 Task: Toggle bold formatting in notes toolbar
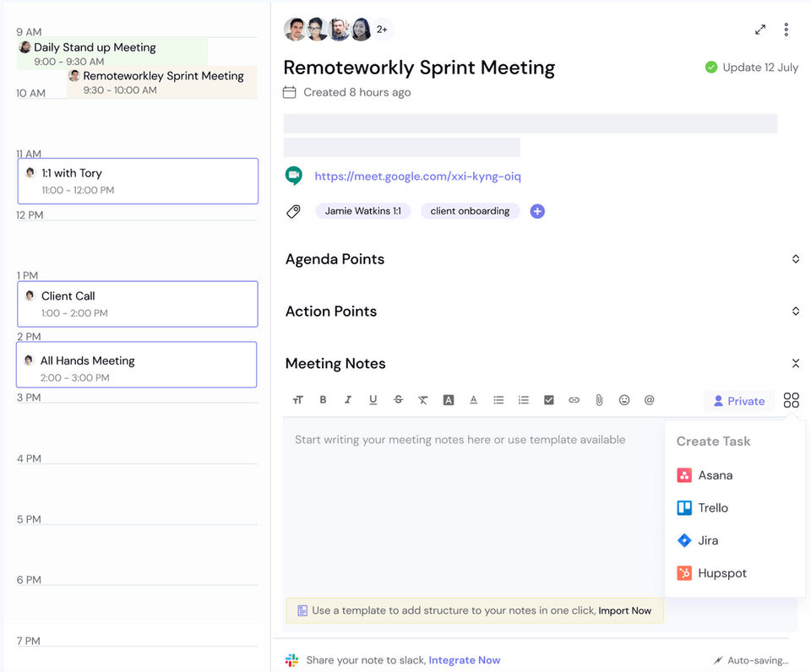323,400
